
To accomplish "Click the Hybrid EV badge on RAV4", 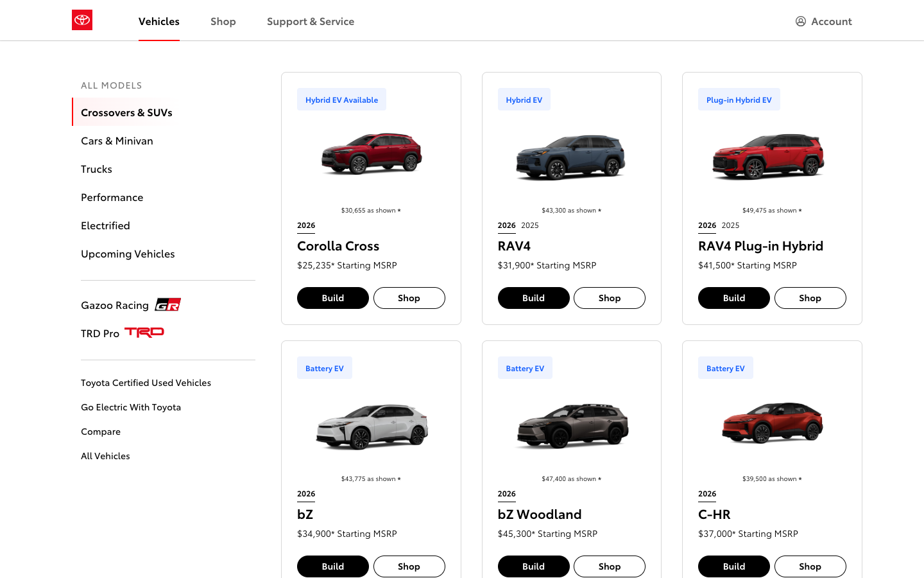I will pyautogui.click(x=524, y=100).
